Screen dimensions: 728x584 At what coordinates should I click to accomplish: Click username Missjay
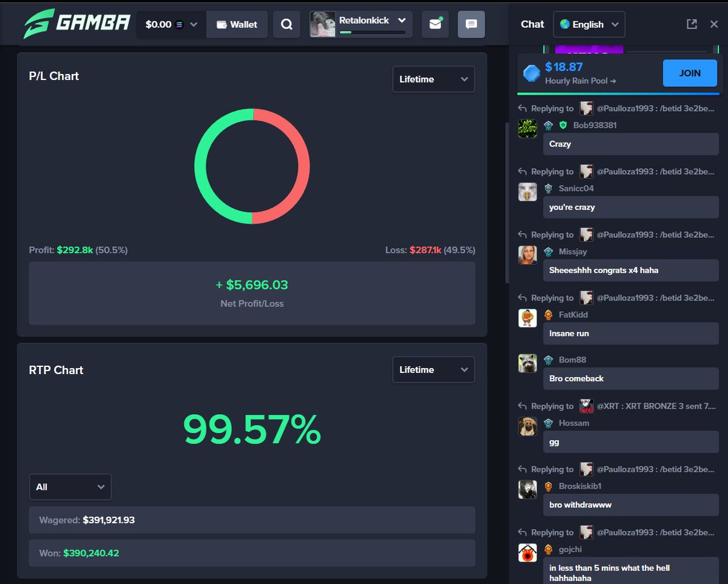pyautogui.click(x=573, y=252)
